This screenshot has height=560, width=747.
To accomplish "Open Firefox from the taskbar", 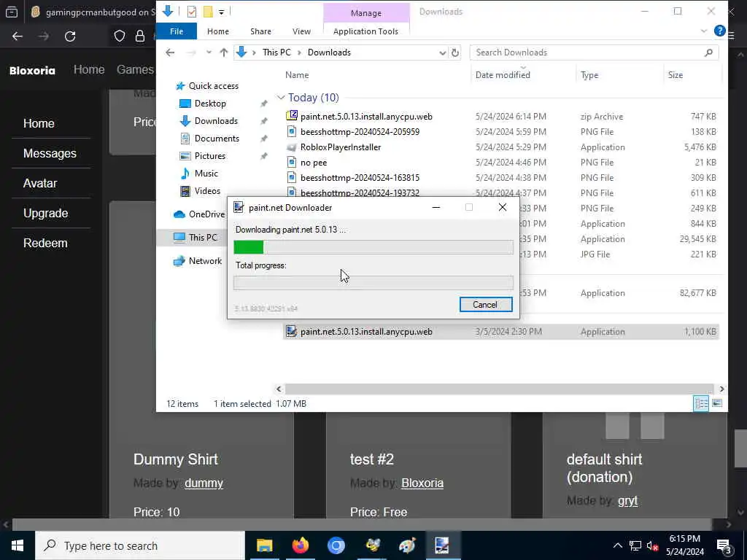I will click(300, 545).
